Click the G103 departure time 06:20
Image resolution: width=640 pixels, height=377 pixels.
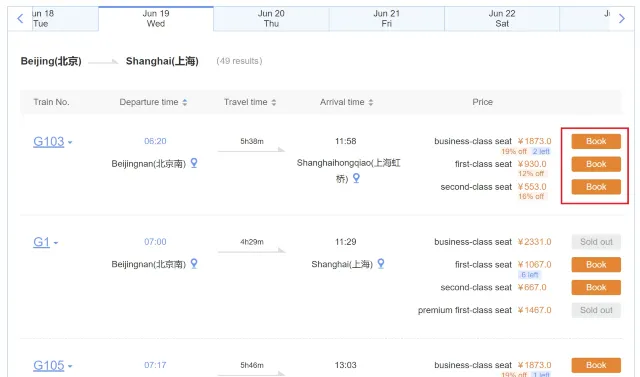click(x=155, y=141)
